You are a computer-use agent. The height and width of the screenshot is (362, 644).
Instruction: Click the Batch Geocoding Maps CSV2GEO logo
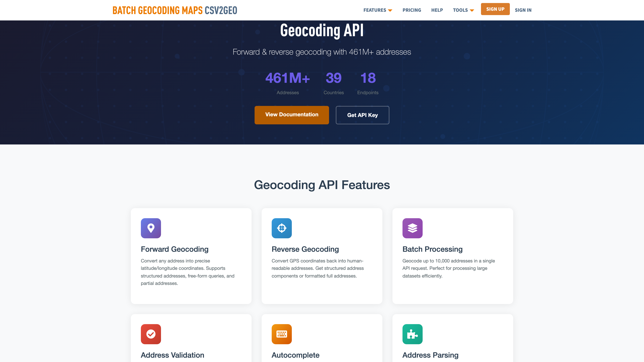tap(175, 10)
